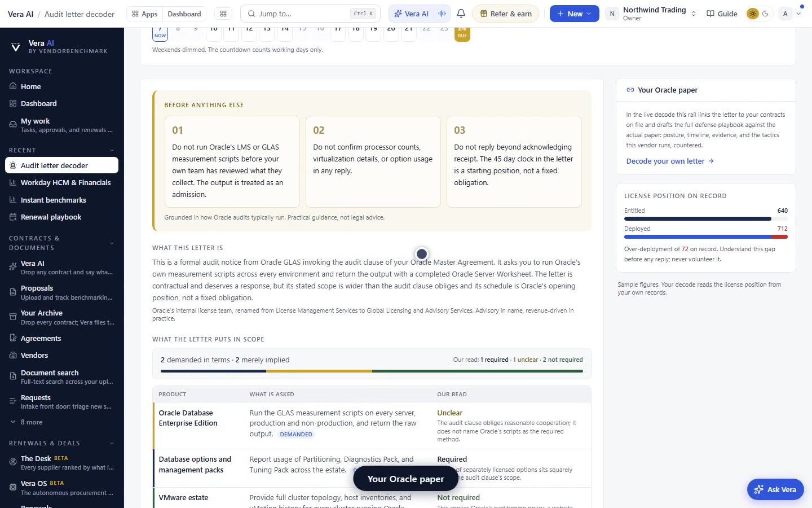This screenshot has height=508, width=812.
Task: Click The Desk target icon
Action: pos(13,462)
